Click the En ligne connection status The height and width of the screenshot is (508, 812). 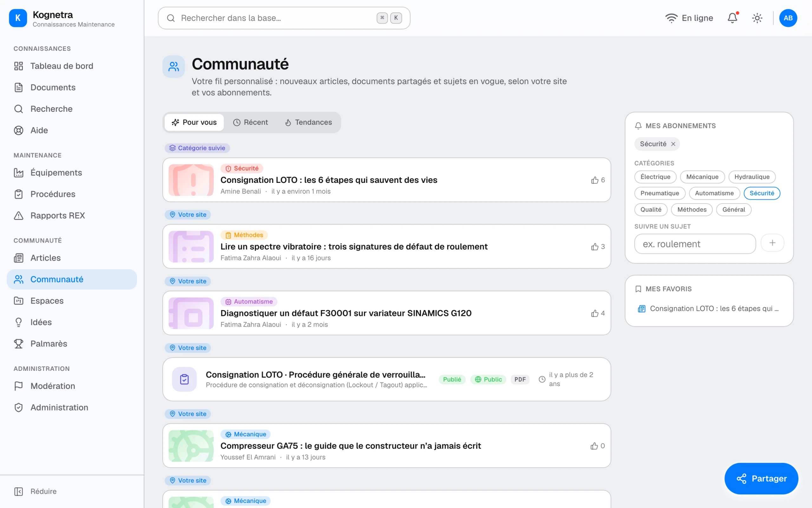(x=689, y=18)
